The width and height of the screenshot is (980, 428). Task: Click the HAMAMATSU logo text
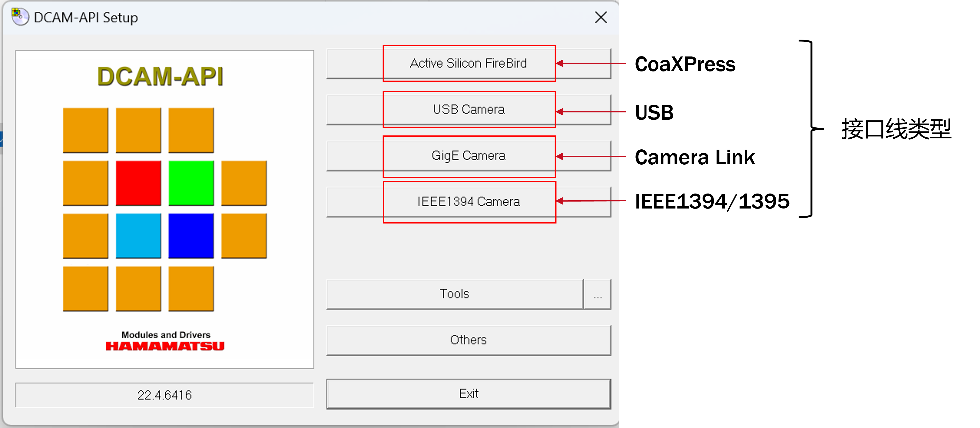tap(165, 346)
